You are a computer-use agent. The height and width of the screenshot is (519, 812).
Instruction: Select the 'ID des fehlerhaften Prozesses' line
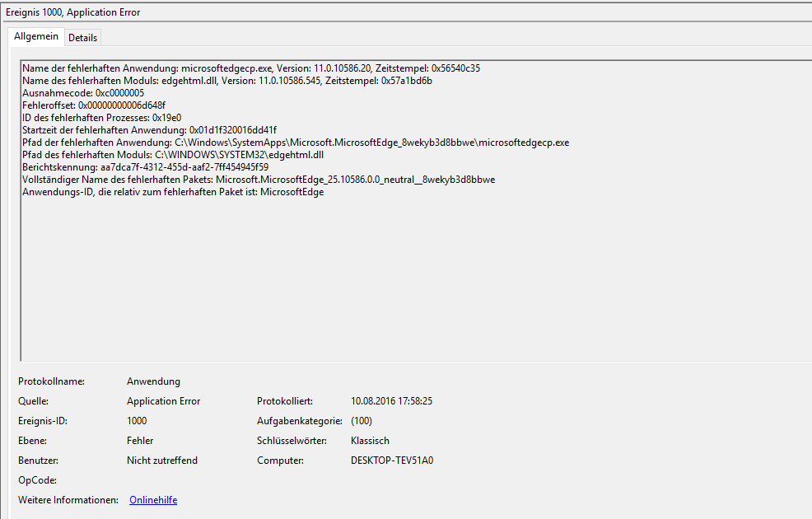click(102, 118)
